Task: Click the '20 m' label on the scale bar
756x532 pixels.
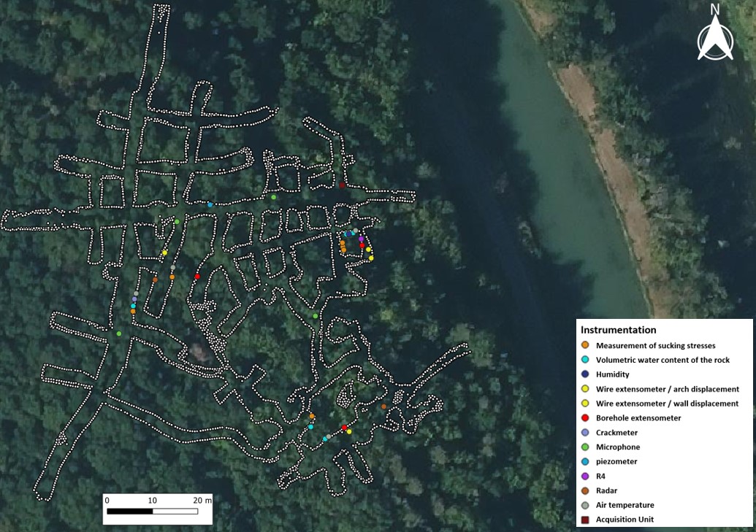Action: click(x=202, y=500)
